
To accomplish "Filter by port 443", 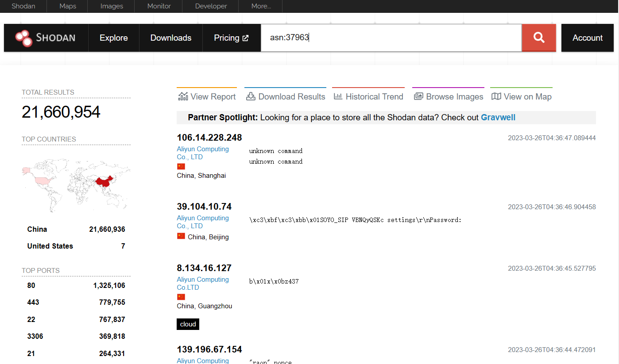I will tap(33, 303).
